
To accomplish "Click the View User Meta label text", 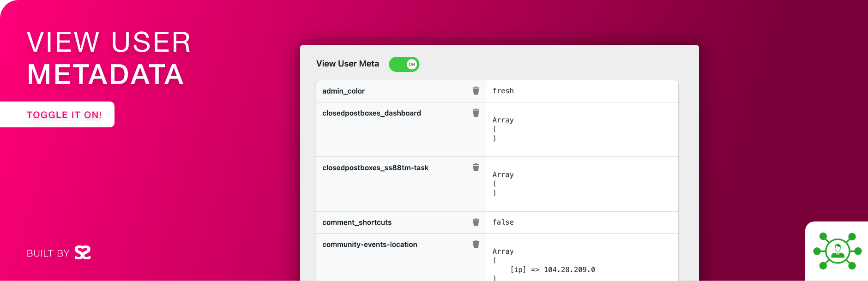I will 347,64.
